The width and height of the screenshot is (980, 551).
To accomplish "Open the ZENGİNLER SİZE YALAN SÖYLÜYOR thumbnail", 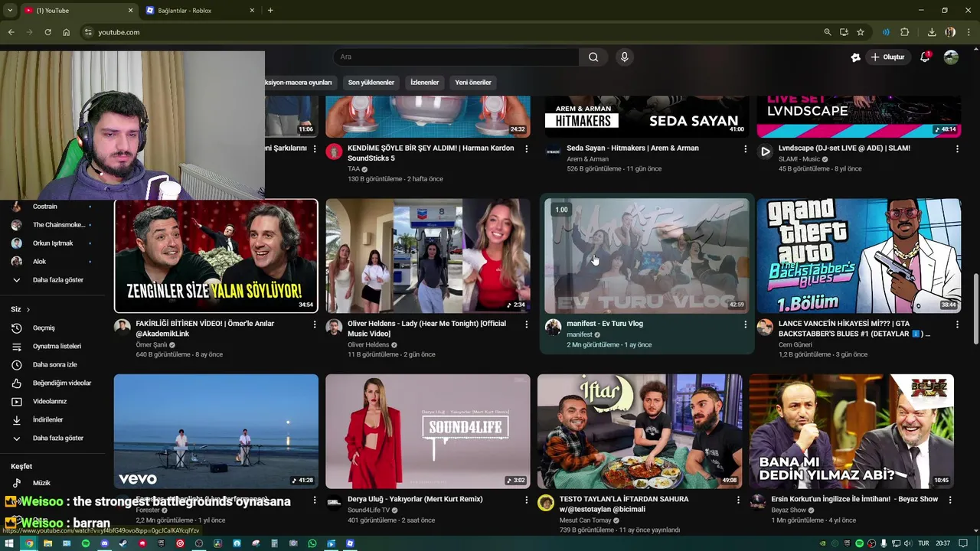I will tap(216, 256).
